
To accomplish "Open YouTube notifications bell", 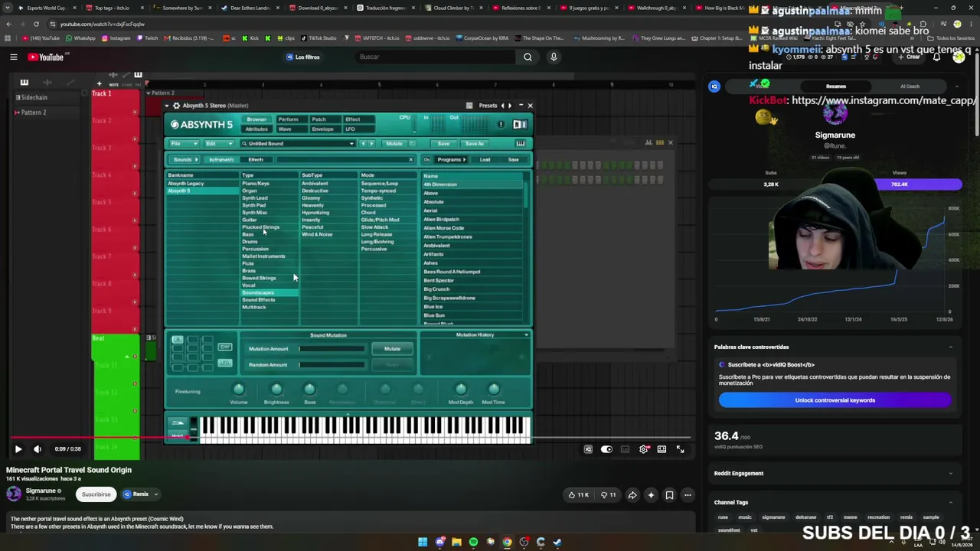I will 936,57.
